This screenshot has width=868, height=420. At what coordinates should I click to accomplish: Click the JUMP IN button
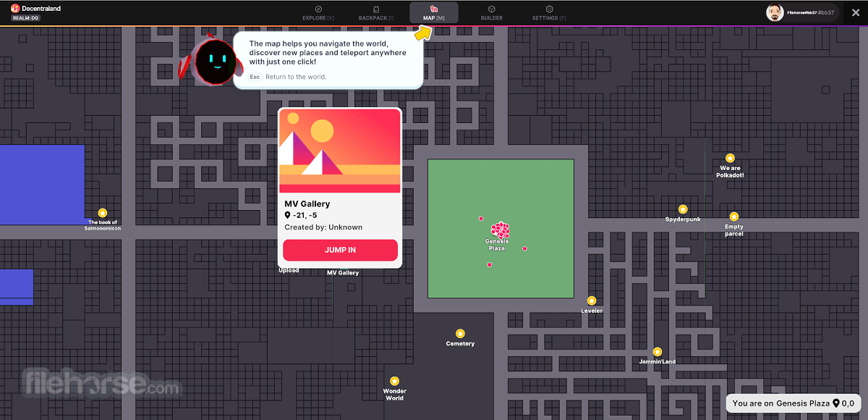tap(340, 250)
